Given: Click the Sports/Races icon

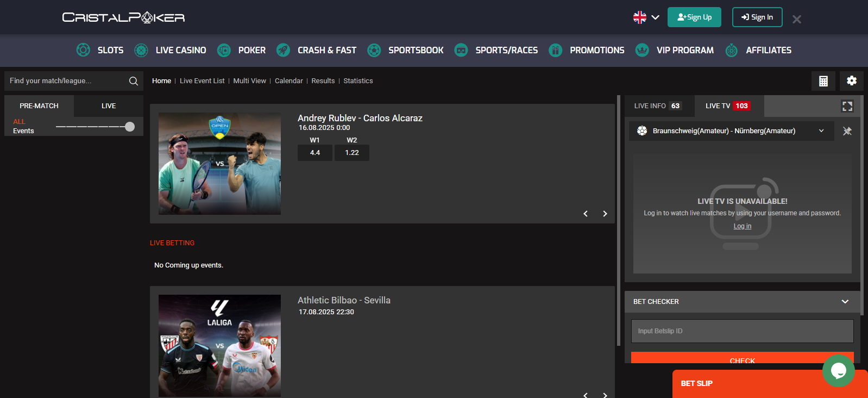Looking at the screenshot, I should click(x=461, y=50).
